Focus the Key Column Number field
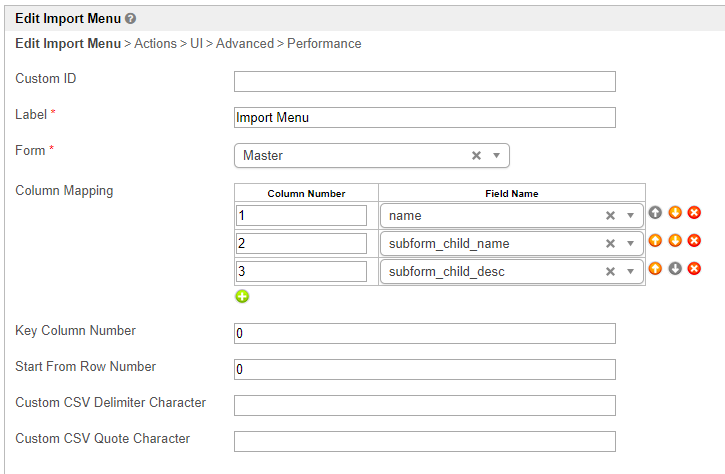Viewport: 725px width, 474px height. coord(424,334)
